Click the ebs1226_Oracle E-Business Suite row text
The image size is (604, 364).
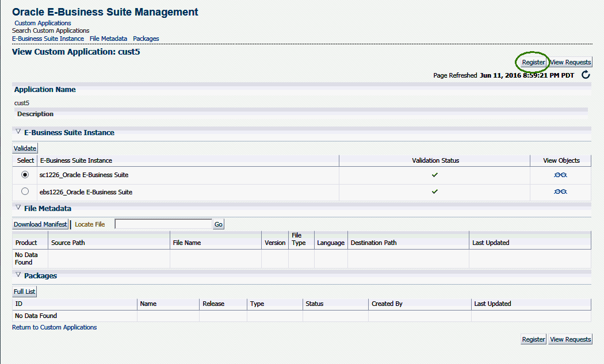tap(86, 192)
